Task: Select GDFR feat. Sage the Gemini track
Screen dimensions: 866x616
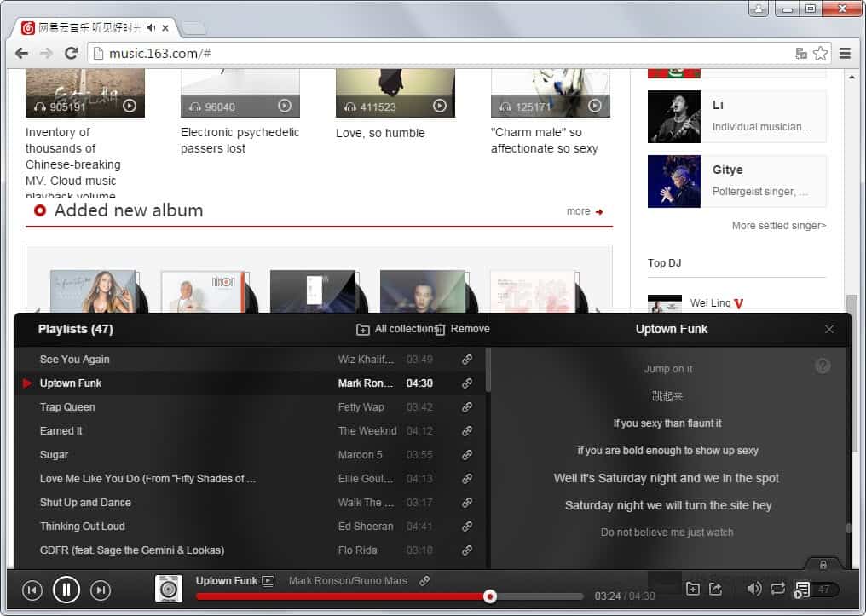Action: pyautogui.click(x=132, y=550)
